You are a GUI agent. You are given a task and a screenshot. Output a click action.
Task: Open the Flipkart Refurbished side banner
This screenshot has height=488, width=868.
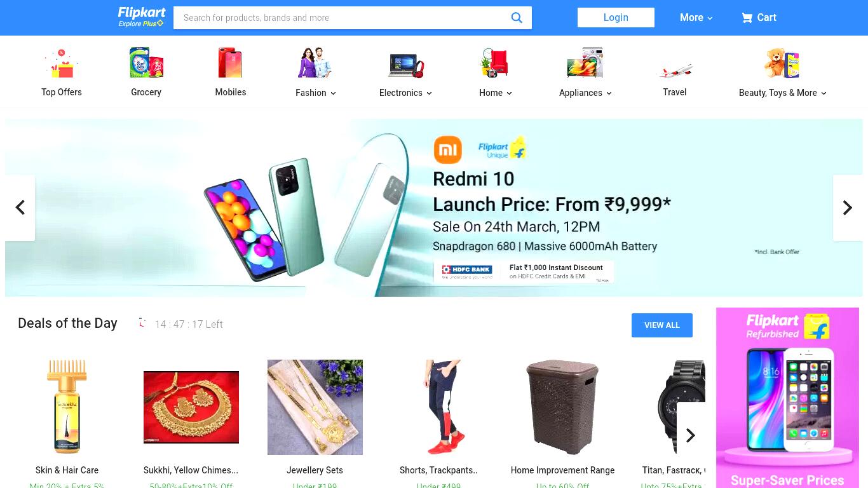(x=787, y=398)
